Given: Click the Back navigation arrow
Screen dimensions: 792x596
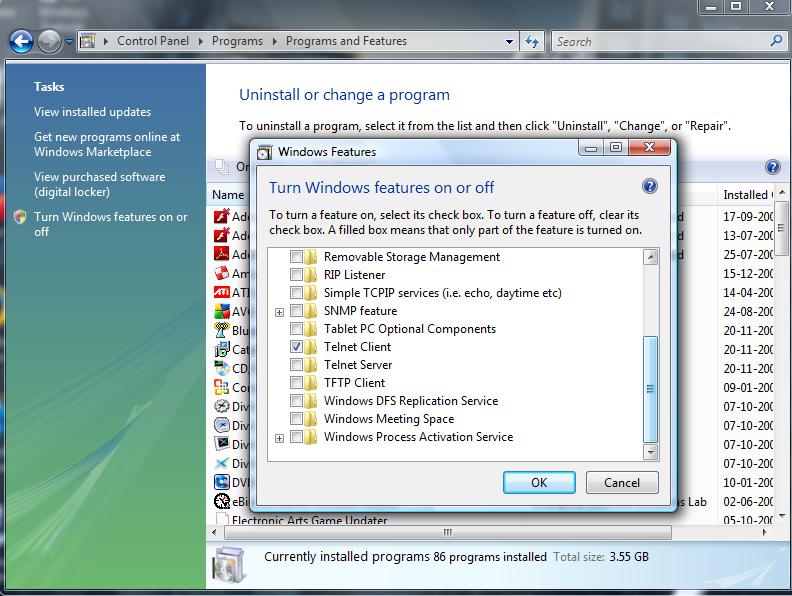Looking at the screenshot, I should click(21, 41).
